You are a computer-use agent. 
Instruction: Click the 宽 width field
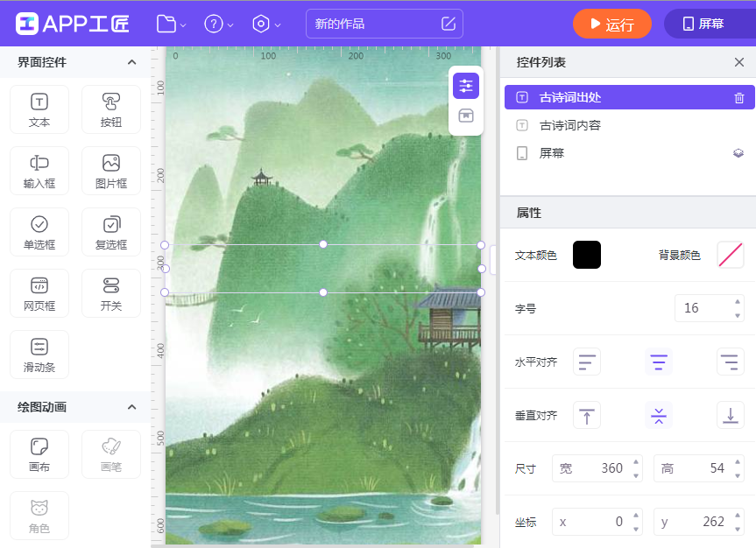(597, 468)
